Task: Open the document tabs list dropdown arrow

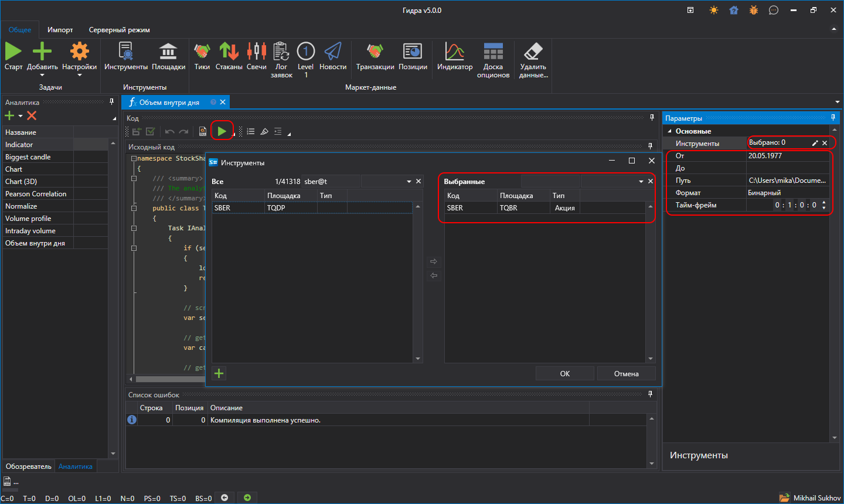Action: 837,102
